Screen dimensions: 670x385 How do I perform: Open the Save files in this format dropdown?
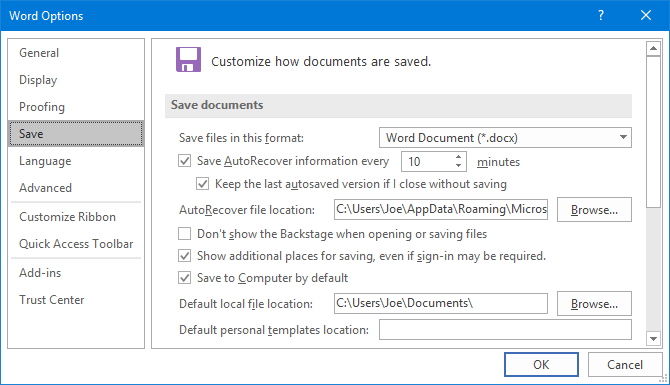click(505, 138)
